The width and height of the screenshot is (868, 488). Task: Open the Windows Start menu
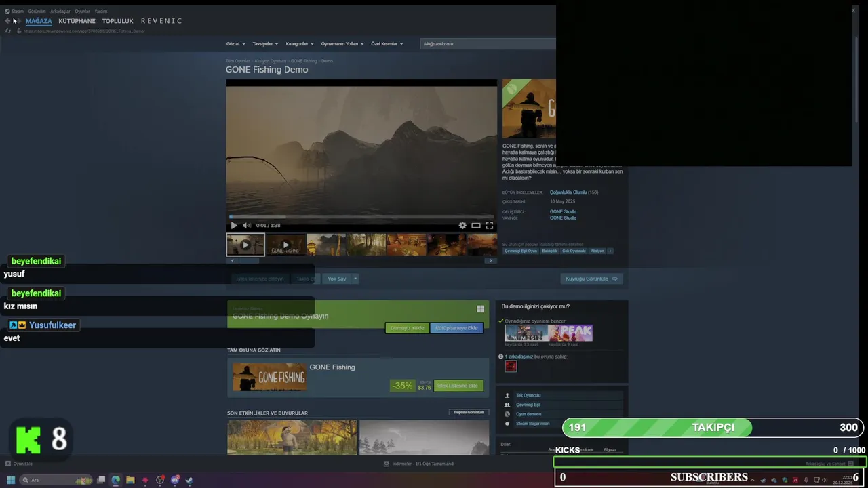point(11,480)
